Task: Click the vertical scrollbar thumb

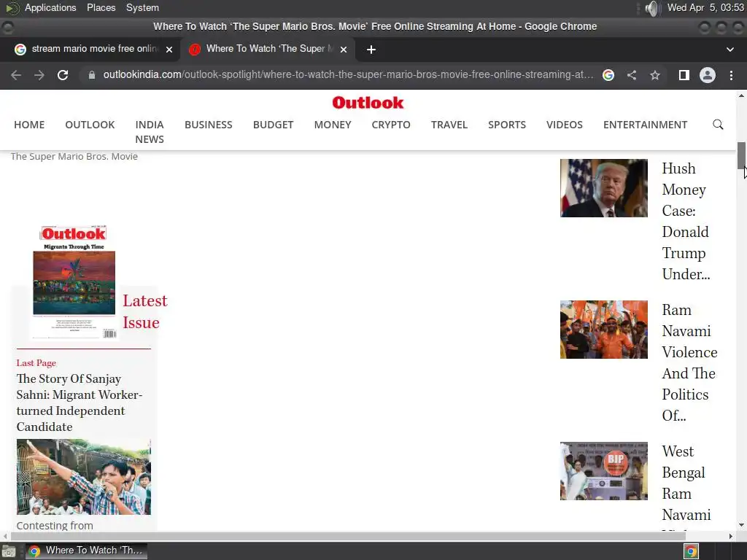Action: click(741, 155)
